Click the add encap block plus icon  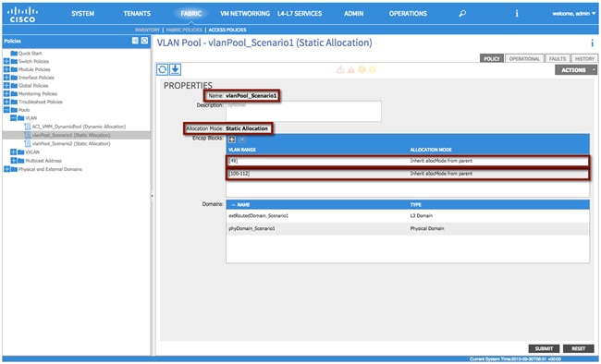(x=232, y=140)
